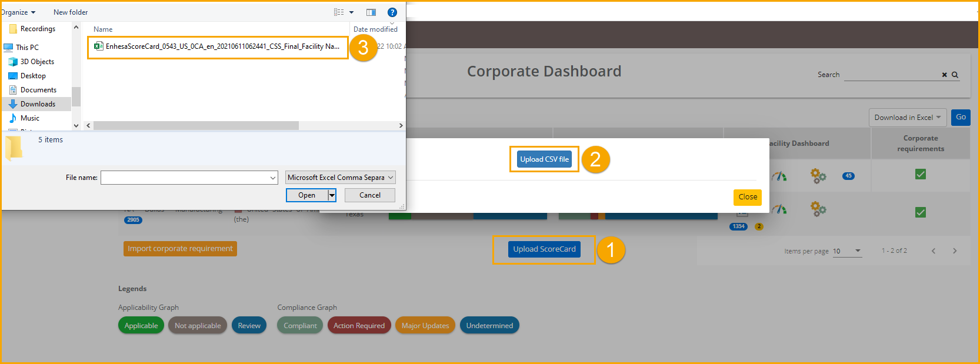Select Downloads in the navigation pane
Viewport: 980px width, 364px height.
tap(38, 104)
